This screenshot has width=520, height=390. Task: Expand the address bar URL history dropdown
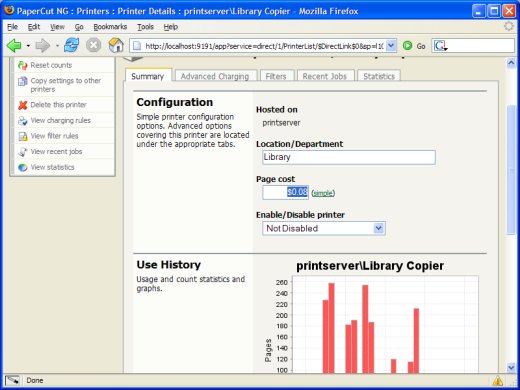[x=391, y=45]
